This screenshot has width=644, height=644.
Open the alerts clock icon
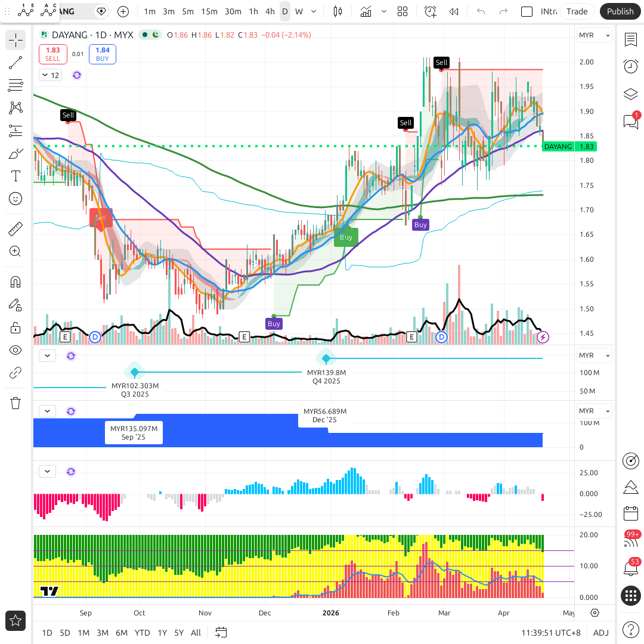(x=630, y=66)
